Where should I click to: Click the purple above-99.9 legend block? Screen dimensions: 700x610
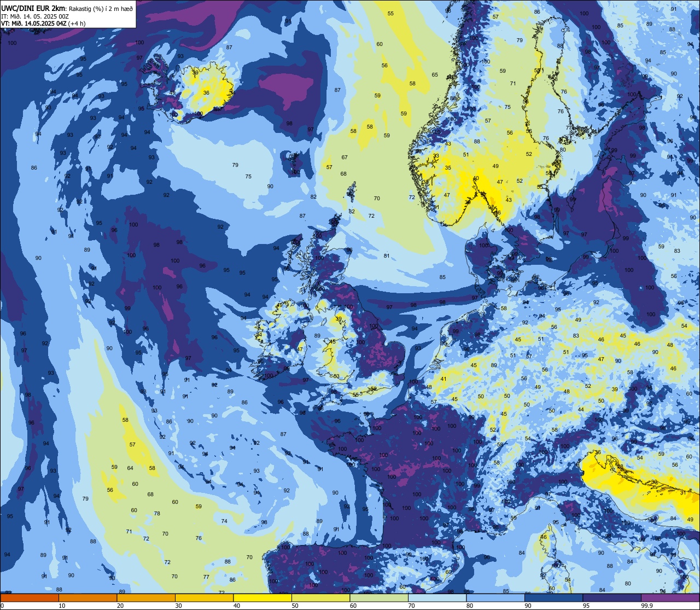pyautogui.click(x=670, y=597)
